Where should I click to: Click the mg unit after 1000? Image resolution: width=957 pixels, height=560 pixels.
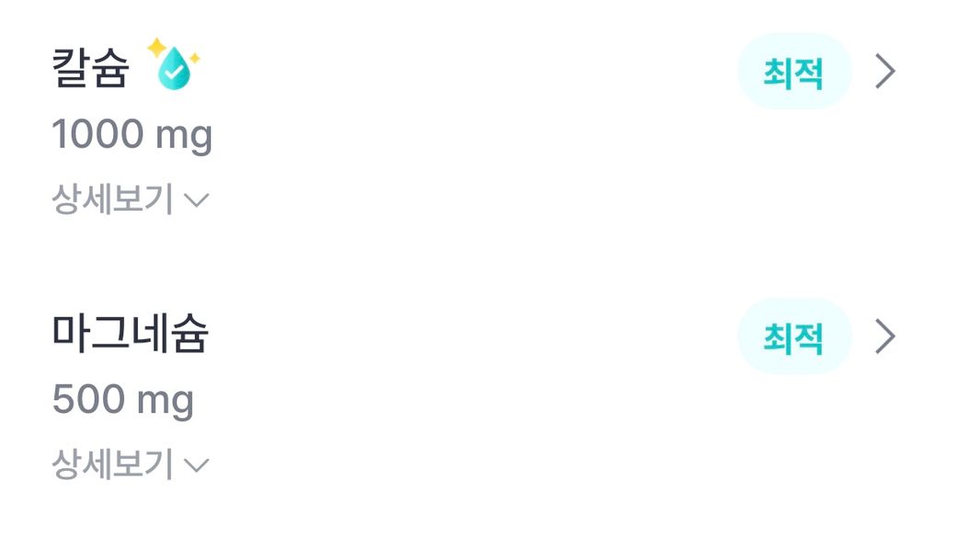click(184, 137)
